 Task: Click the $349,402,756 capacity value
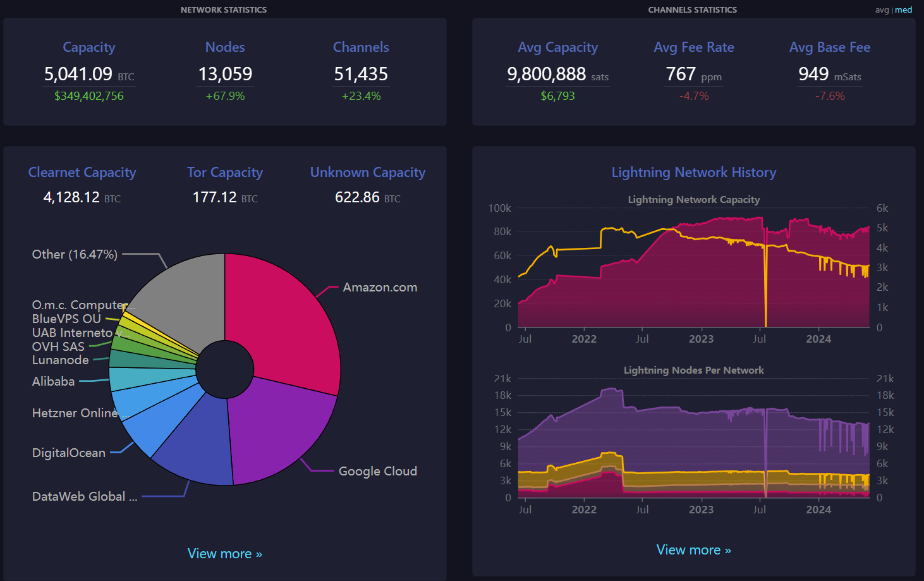pyautogui.click(x=89, y=96)
